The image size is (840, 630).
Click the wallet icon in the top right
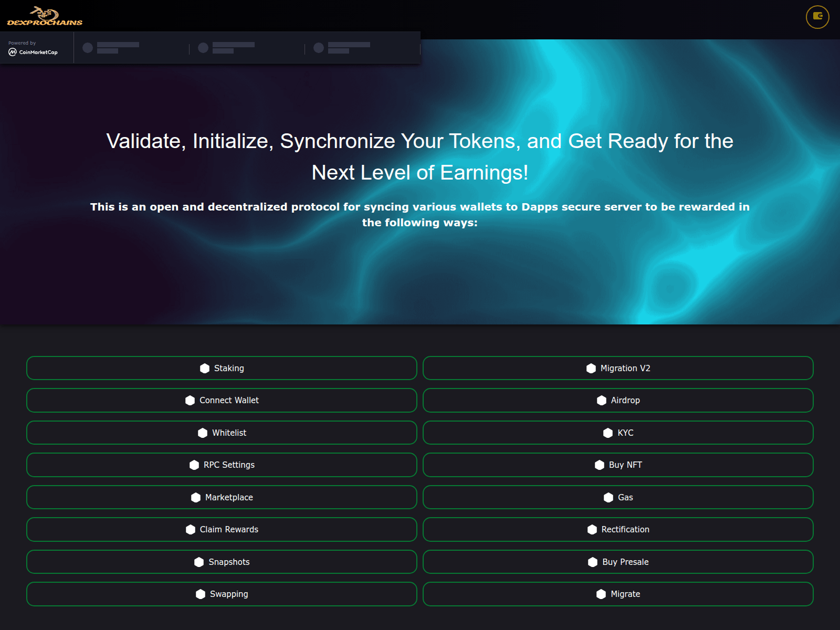point(817,16)
